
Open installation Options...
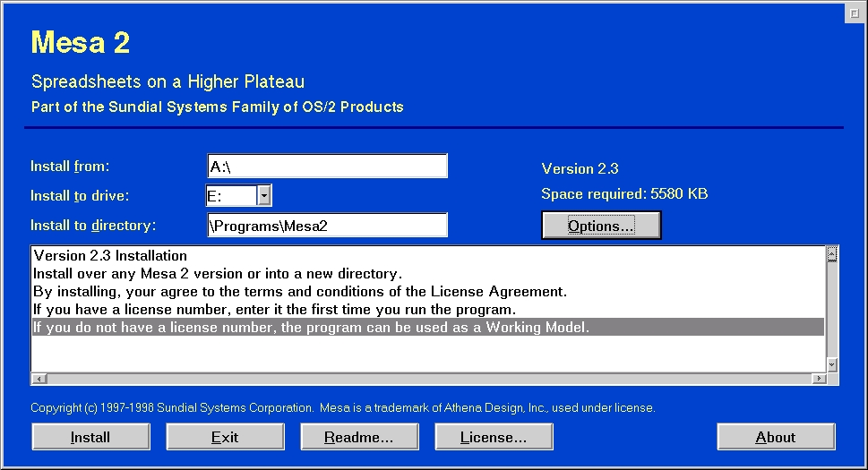[601, 226]
